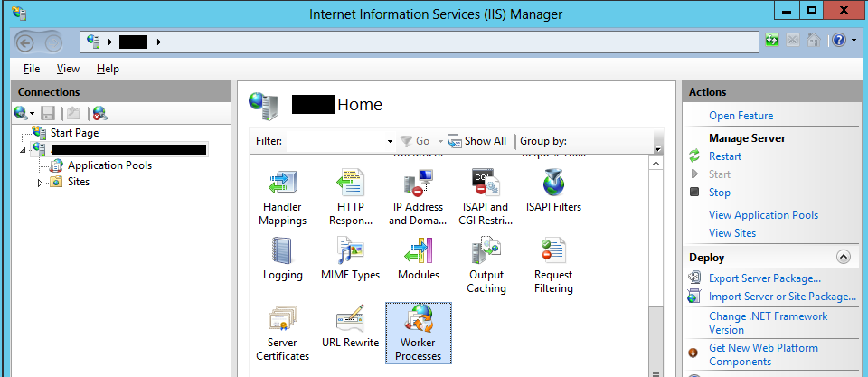Screen dimensions: 868x377
Task: Open the MIME Types feature
Action: point(350,252)
